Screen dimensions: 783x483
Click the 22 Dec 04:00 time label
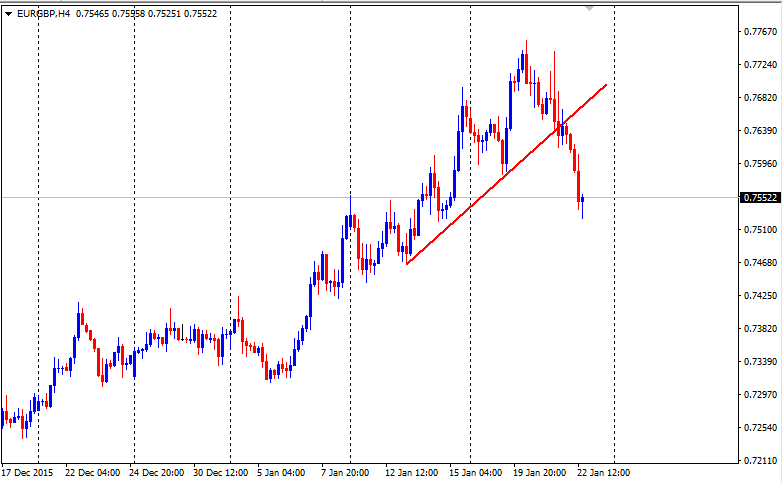point(92,473)
